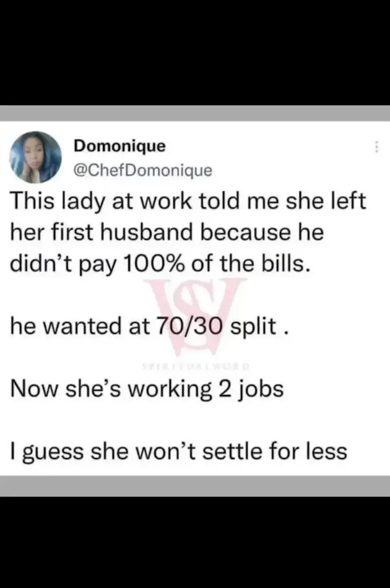This screenshot has height=588, width=390.
Task: Click the gray bar above the tweet
Action: point(195,113)
